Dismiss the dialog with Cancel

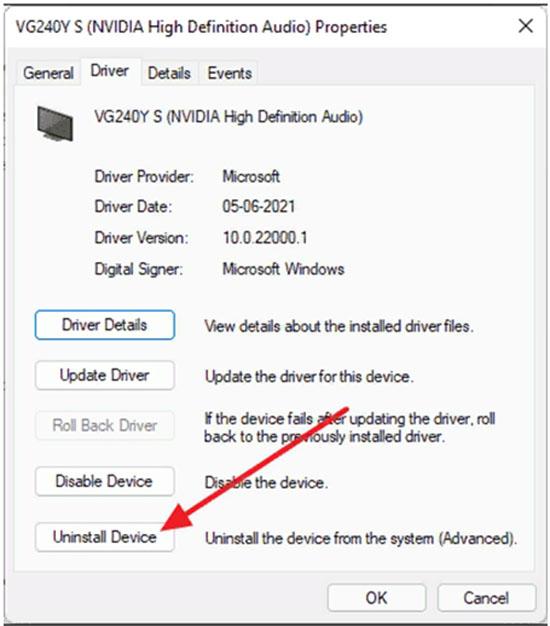[486, 598]
